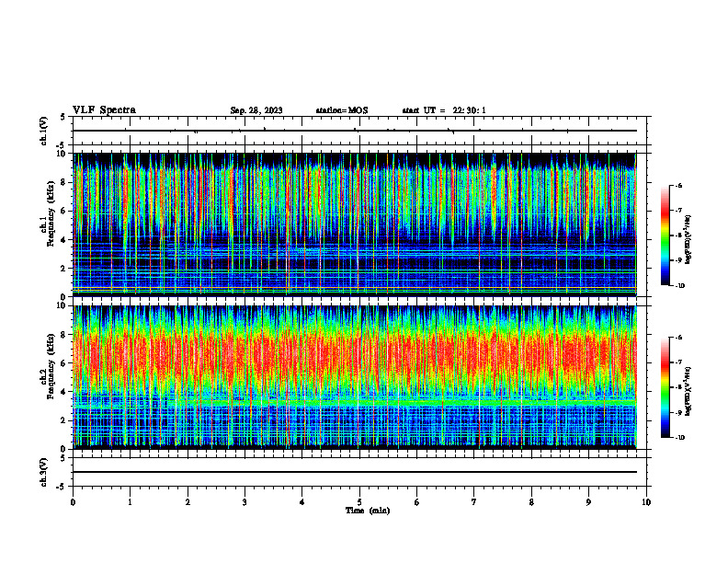Click time axis tick label "5"
The width and height of the screenshot is (728, 563).
tap(359, 502)
